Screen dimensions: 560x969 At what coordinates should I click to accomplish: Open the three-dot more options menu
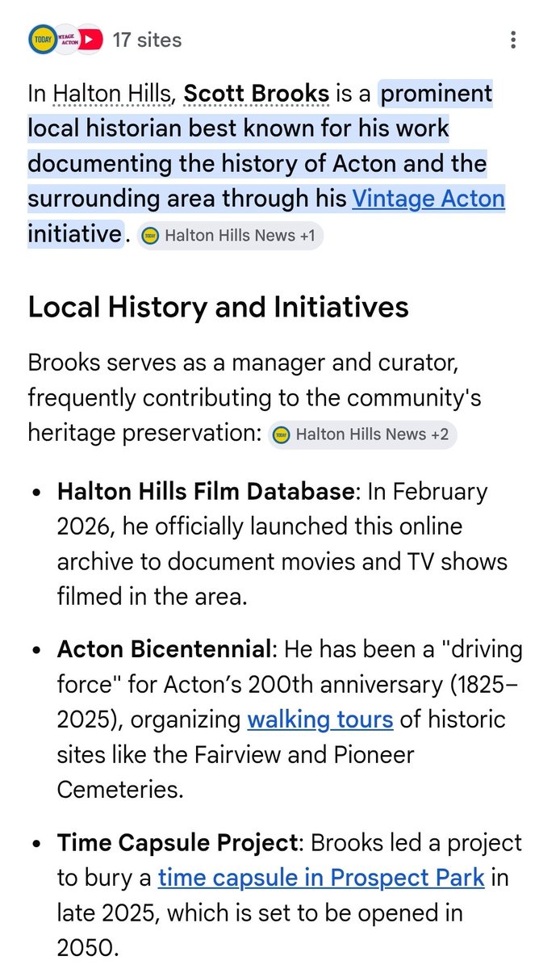click(513, 40)
